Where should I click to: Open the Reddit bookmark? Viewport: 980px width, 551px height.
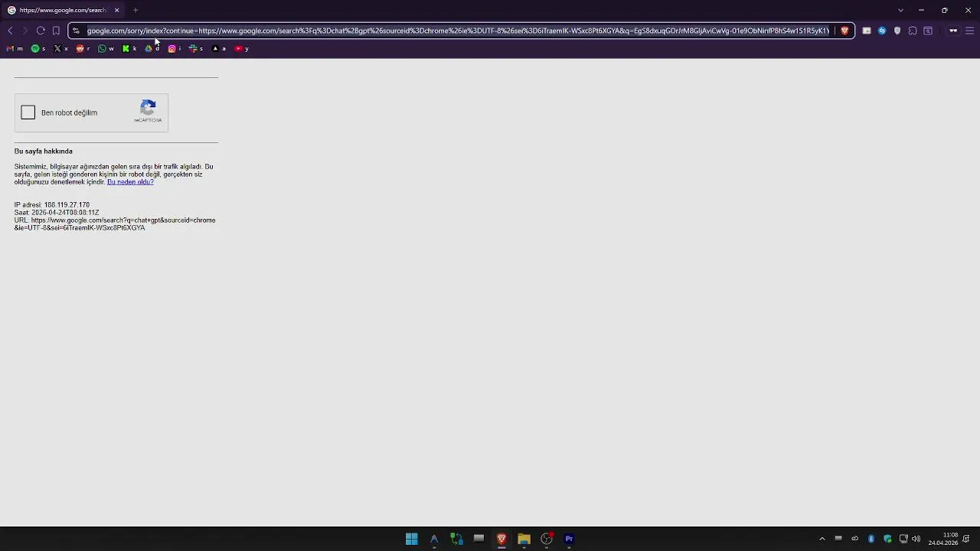pos(83,48)
